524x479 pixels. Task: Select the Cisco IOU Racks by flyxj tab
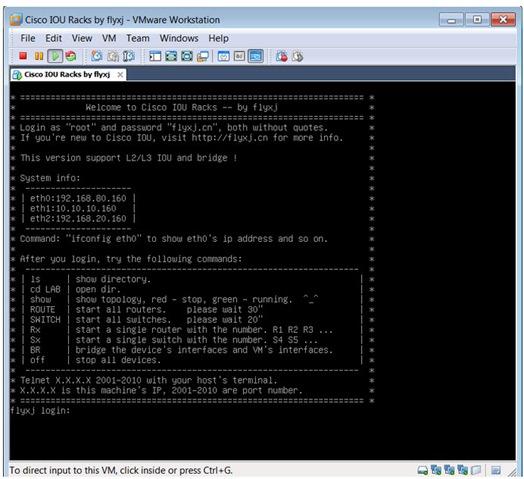pos(67,75)
